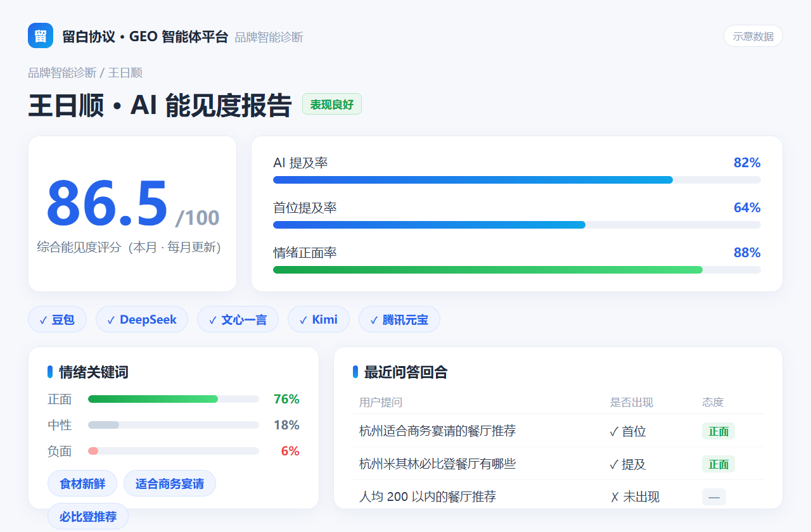
Task: Toggle the 豆包 platform chip
Action: pos(57,319)
